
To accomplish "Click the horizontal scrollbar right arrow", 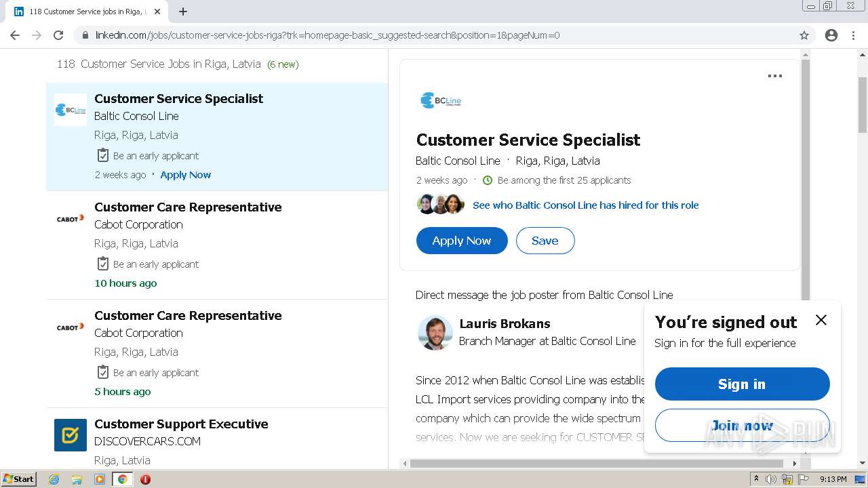I will click(x=795, y=464).
